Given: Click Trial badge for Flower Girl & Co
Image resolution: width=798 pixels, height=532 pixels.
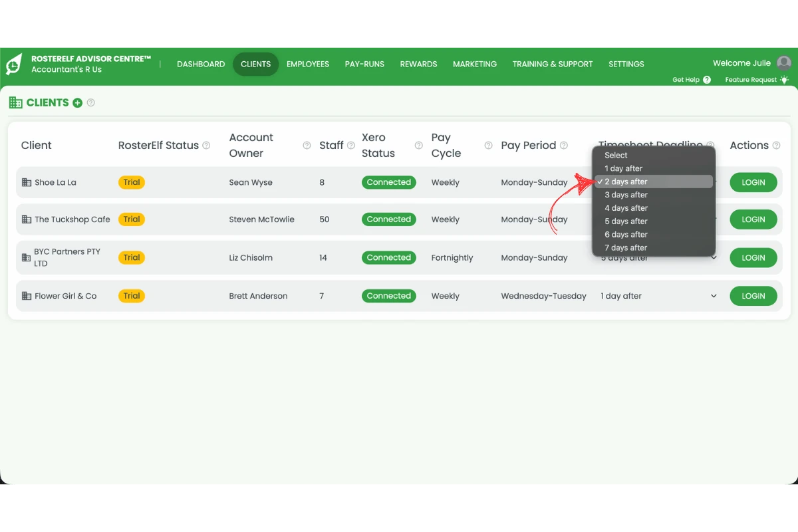Looking at the screenshot, I should tap(132, 296).
